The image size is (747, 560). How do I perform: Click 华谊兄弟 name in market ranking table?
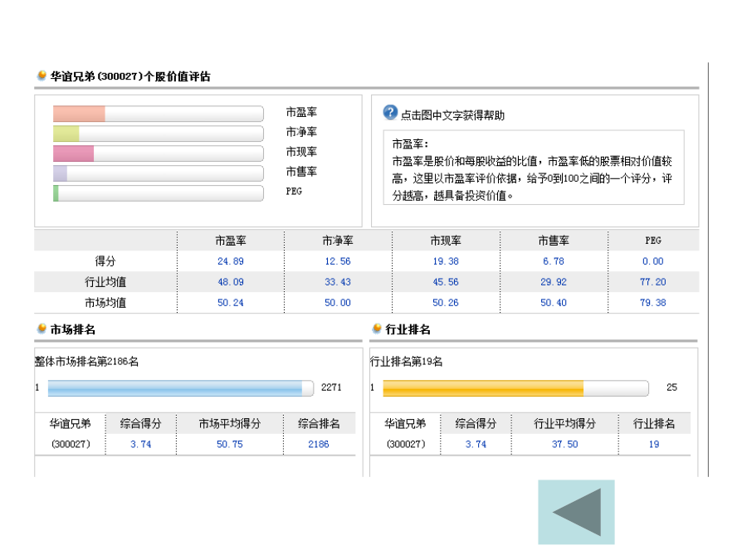70,423
